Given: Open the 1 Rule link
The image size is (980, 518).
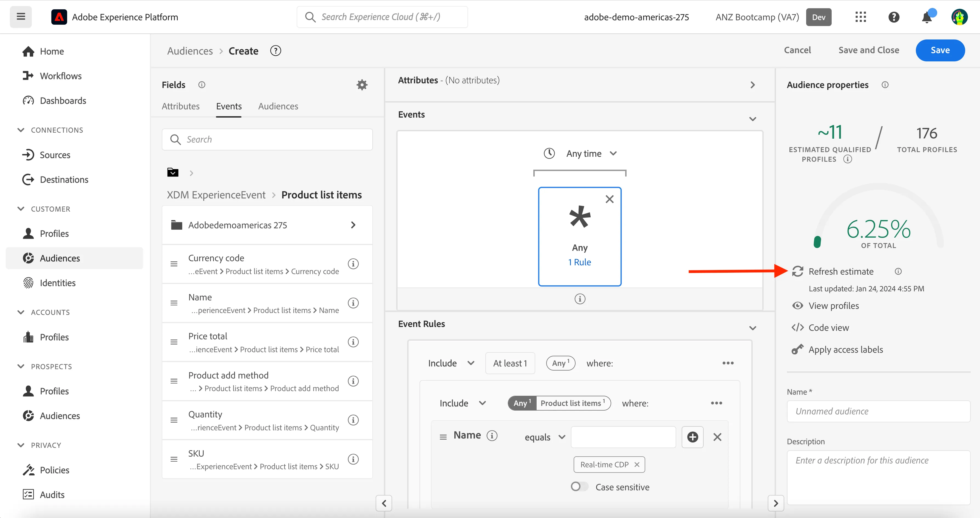Looking at the screenshot, I should click(x=579, y=262).
